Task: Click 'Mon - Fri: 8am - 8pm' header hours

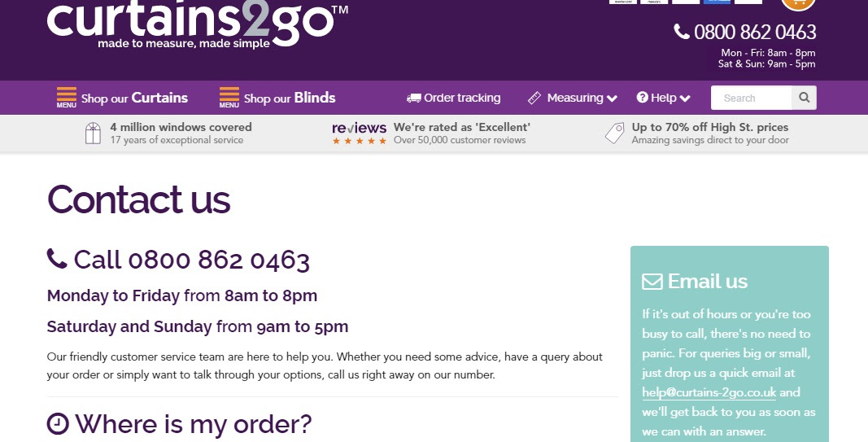Action: pyautogui.click(x=769, y=53)
